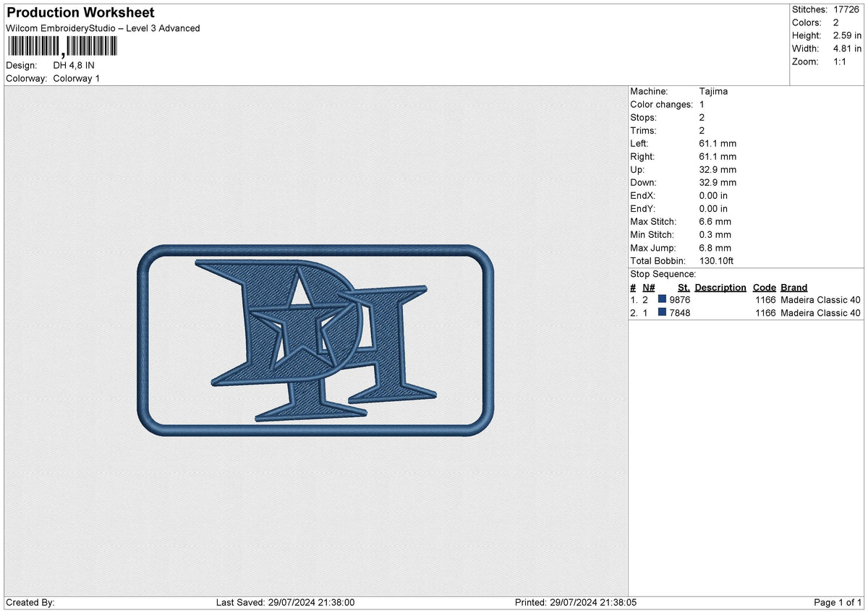
Task: Click 'Last Saved: 29/07/2024 21:38:00' footer text
Action: (285, 603)
